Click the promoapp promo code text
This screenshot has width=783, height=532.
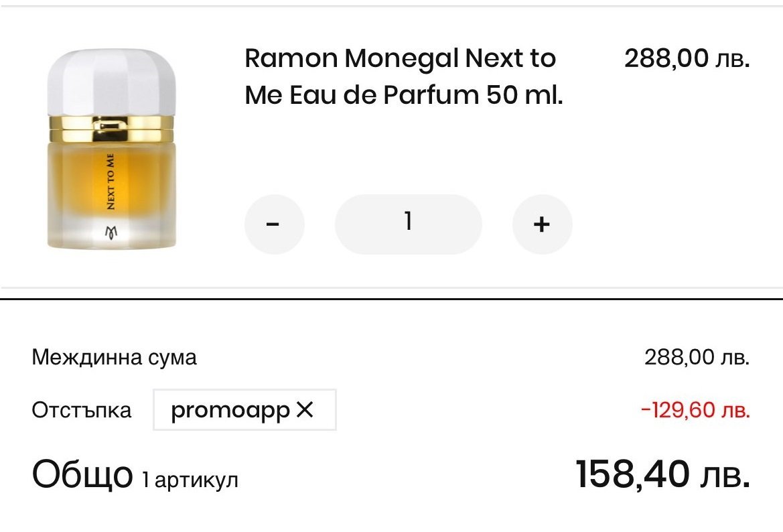[230, 409]
